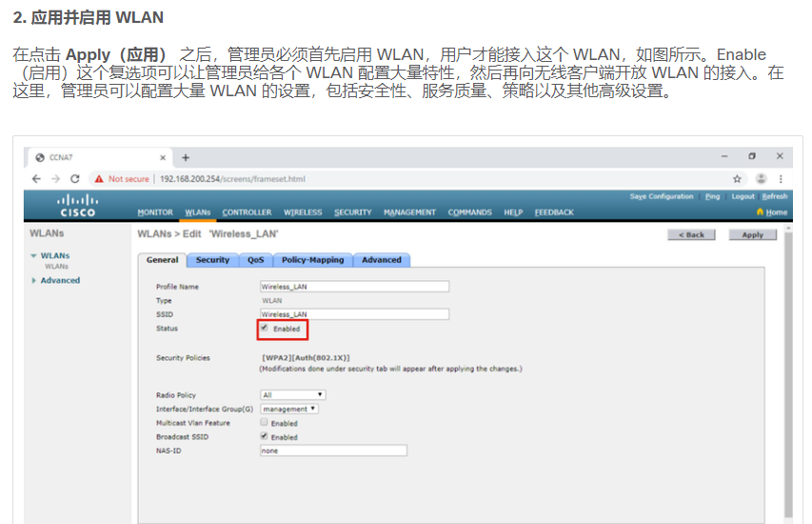
Task: Click the browser reload icon
Action: coord(75,178)
